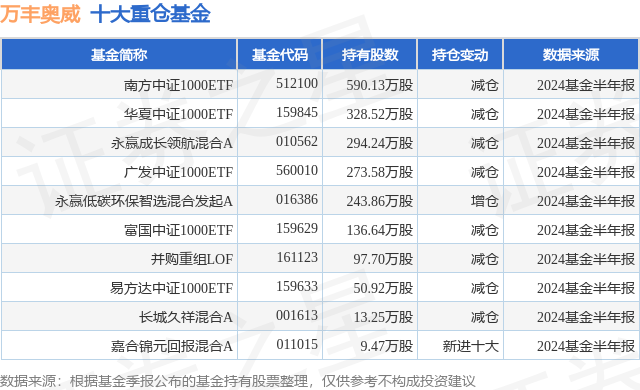Click the 97.70万股 holding value
The image size is (640, 390).
point(383,259)
